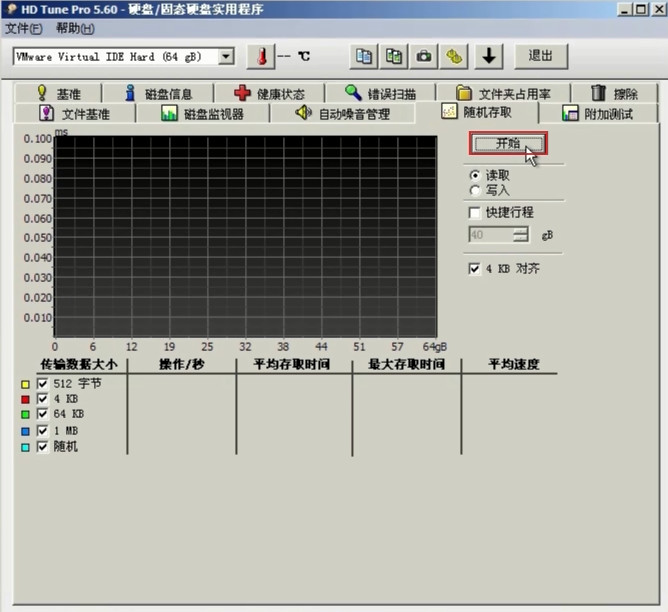Click the blue 1 MB color swatch
The image size is (668, 612).
point(25,431)
